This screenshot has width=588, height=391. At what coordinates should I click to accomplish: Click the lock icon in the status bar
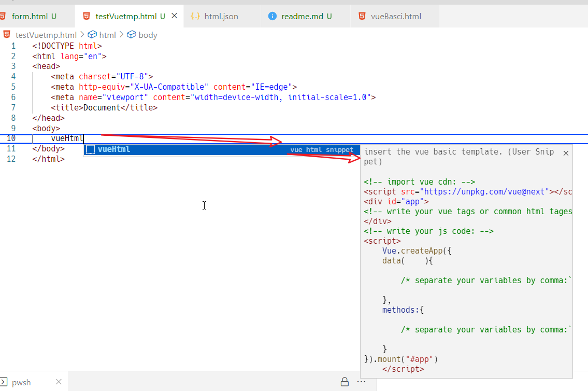345,382
